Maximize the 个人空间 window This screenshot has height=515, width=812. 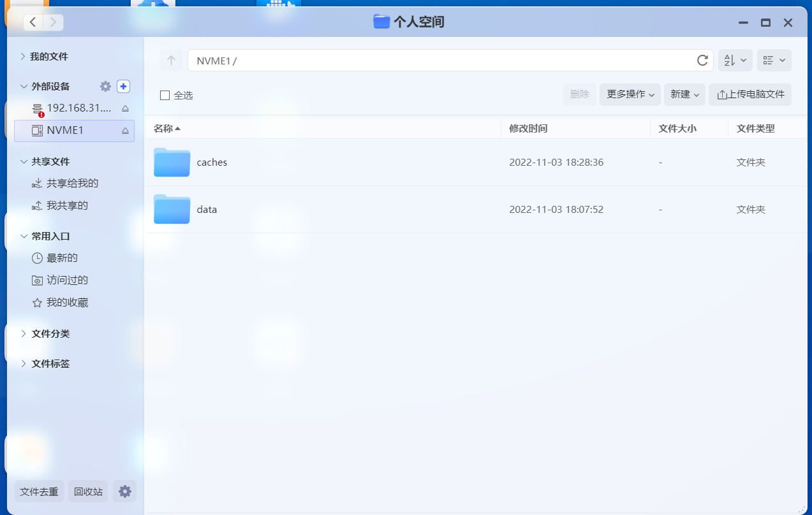pyautogui.click(x=765, y=22)
